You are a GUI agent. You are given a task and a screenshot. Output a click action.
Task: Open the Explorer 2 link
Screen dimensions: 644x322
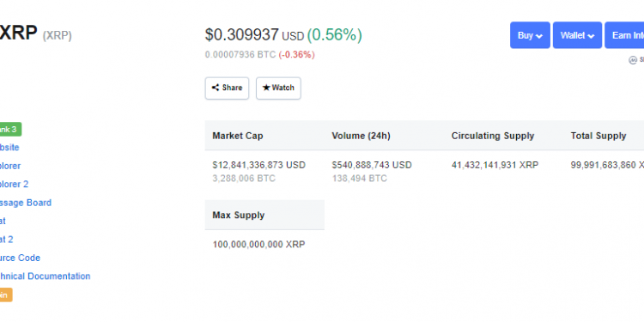pos(14,185)
